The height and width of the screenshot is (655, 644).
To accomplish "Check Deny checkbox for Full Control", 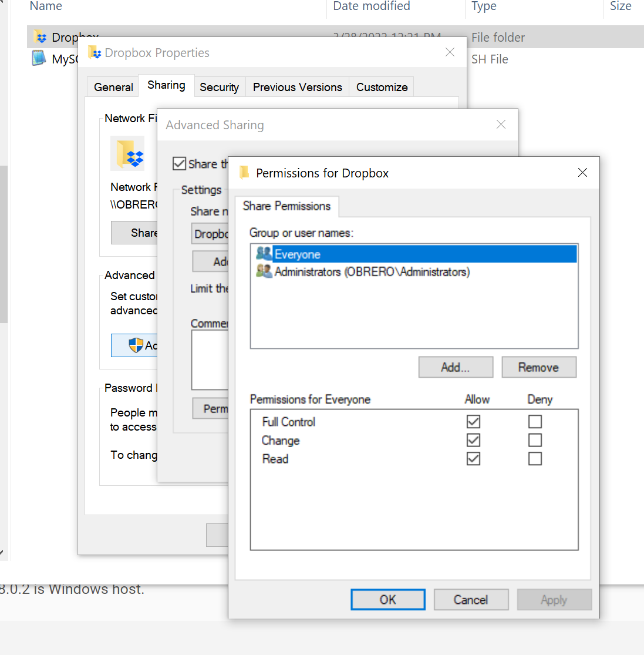I will click(535, 421).
